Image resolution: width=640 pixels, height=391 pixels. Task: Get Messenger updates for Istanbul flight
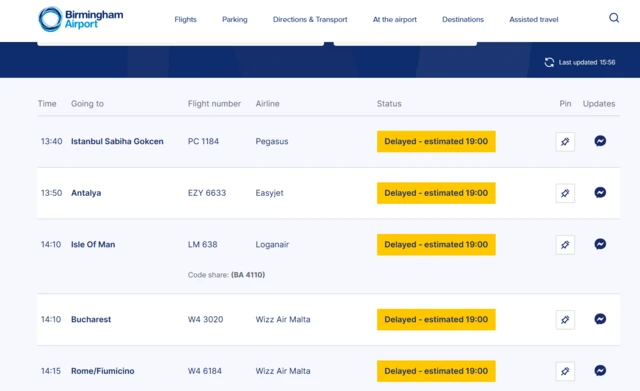pos(600,141)
